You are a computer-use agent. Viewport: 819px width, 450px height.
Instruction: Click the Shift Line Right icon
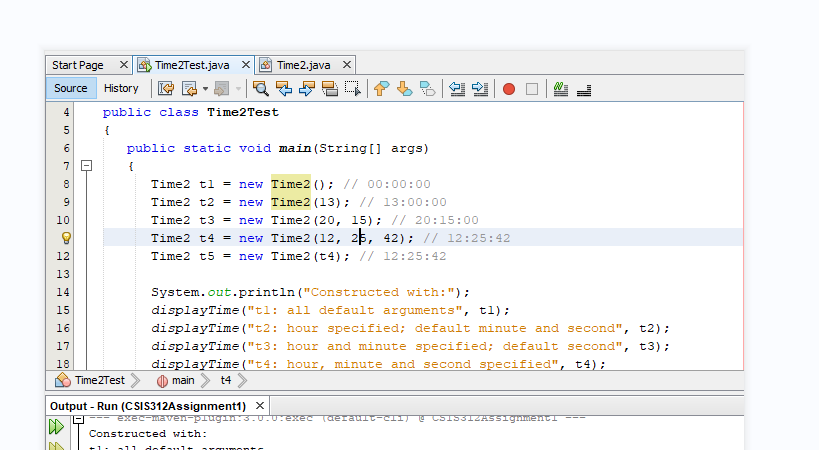[479, 89]
